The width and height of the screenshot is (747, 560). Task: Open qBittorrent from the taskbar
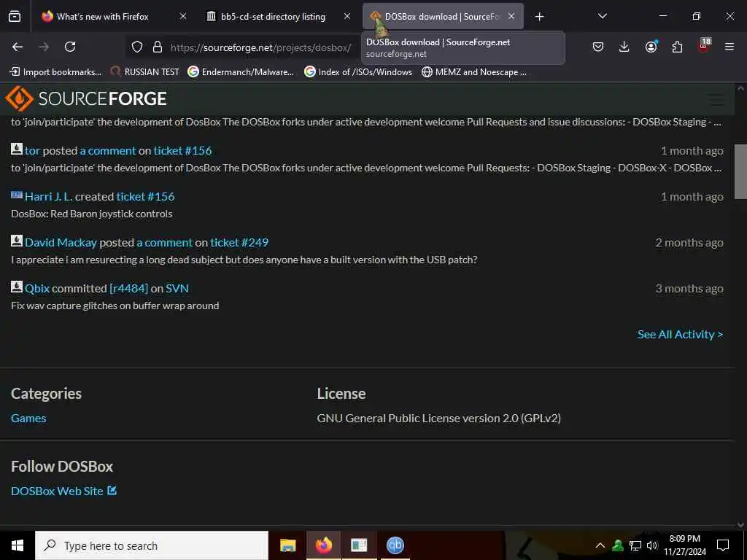[395, 545]
